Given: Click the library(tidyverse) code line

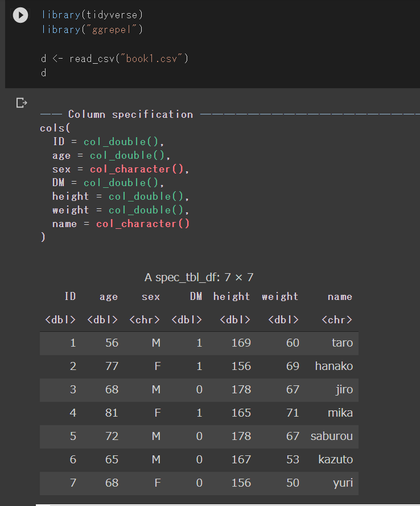Looking at the screenshot, I should tap(92, 14).
